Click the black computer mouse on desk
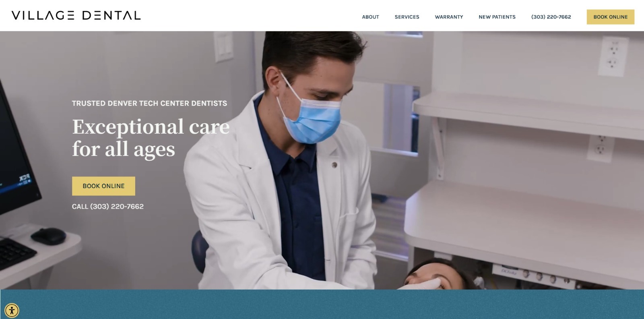The image size is (644, 319). pyautogui.click(x=48, y=235)
